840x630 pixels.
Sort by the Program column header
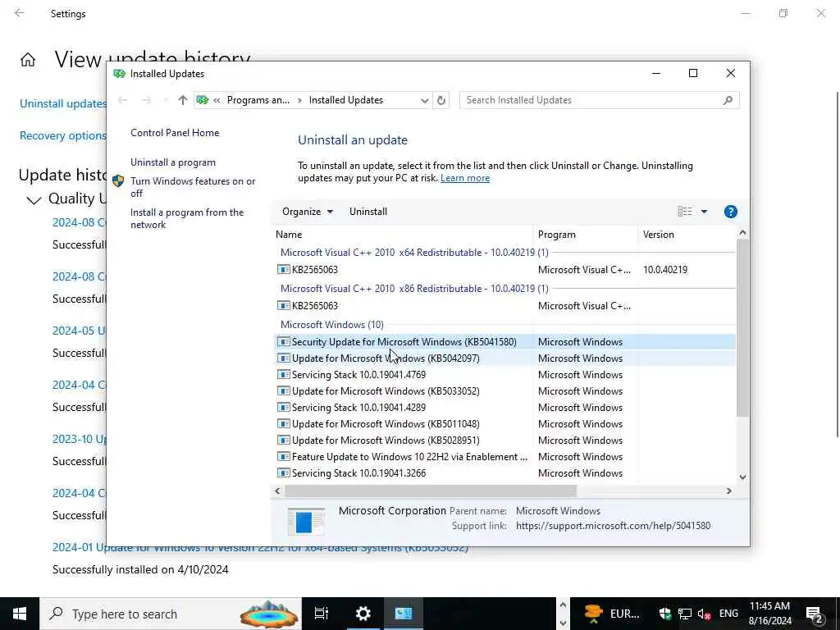585,235
